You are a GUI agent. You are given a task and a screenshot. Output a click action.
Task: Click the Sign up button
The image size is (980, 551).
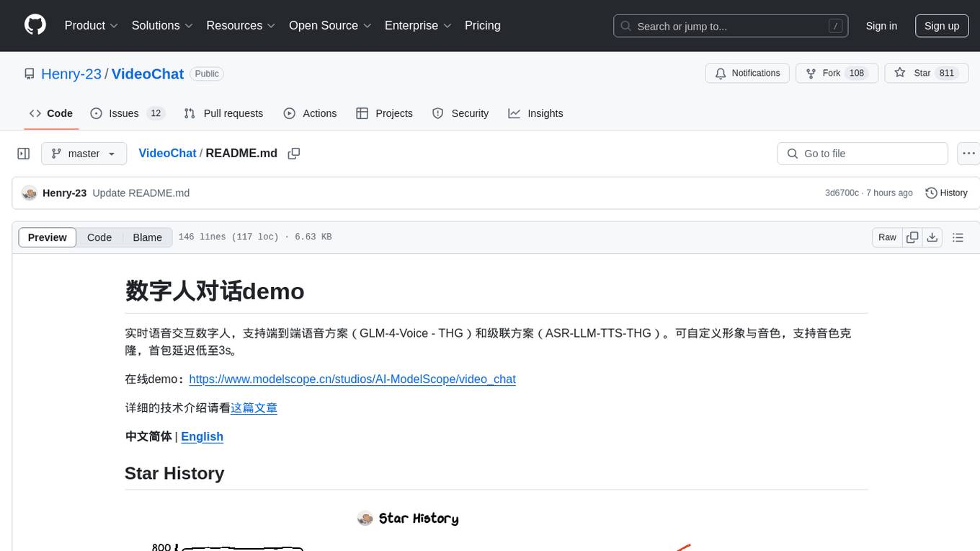[x=942, y=26]
